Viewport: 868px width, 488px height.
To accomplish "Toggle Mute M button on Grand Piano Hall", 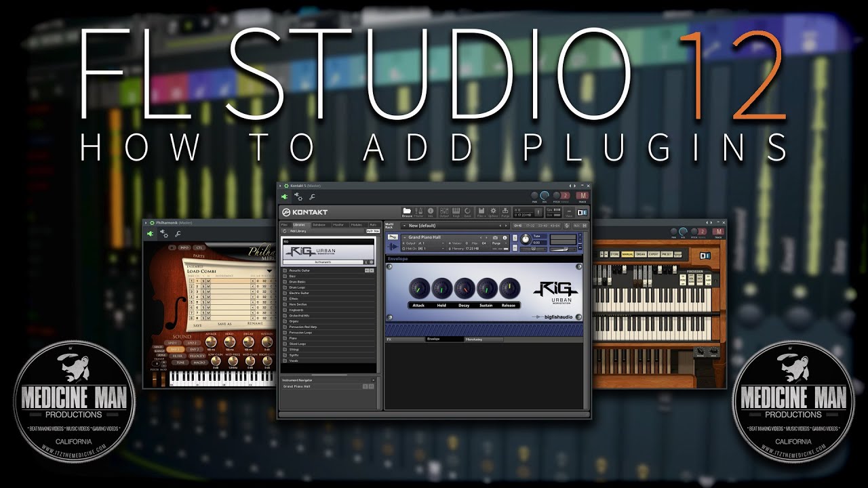I will point(515,248).
